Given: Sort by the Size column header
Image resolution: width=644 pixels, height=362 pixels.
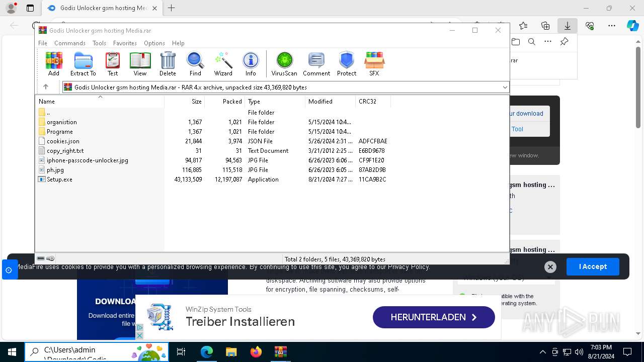Looking at the screenshot, I should point(185,101).
